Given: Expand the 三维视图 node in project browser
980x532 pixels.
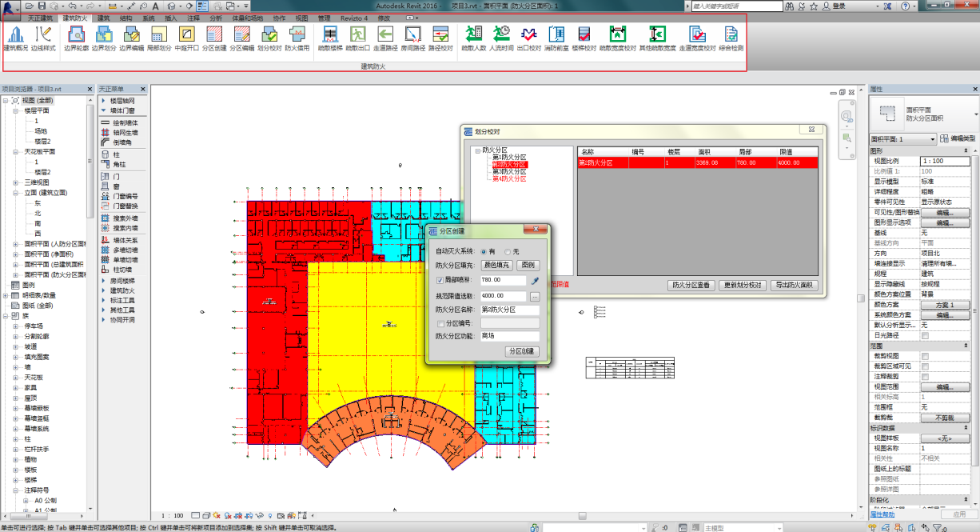Looking at the screenshot, I should point(7,182).
